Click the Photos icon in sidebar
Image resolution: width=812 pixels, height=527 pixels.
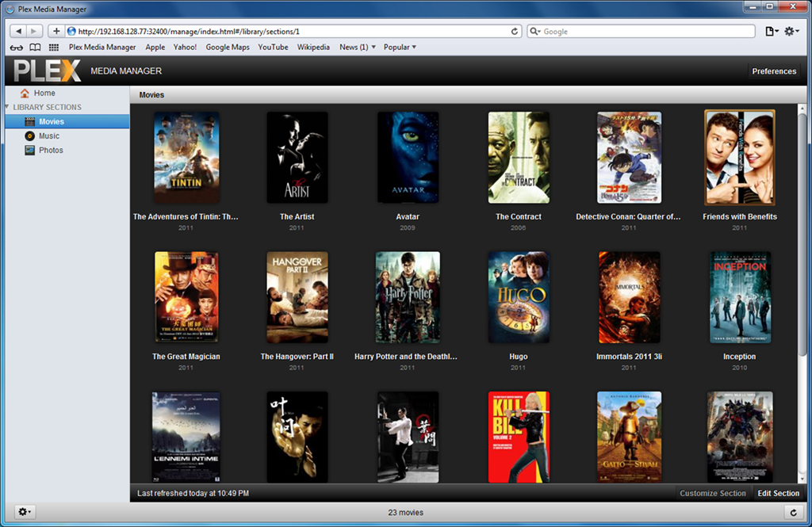[x=29, y=150]
